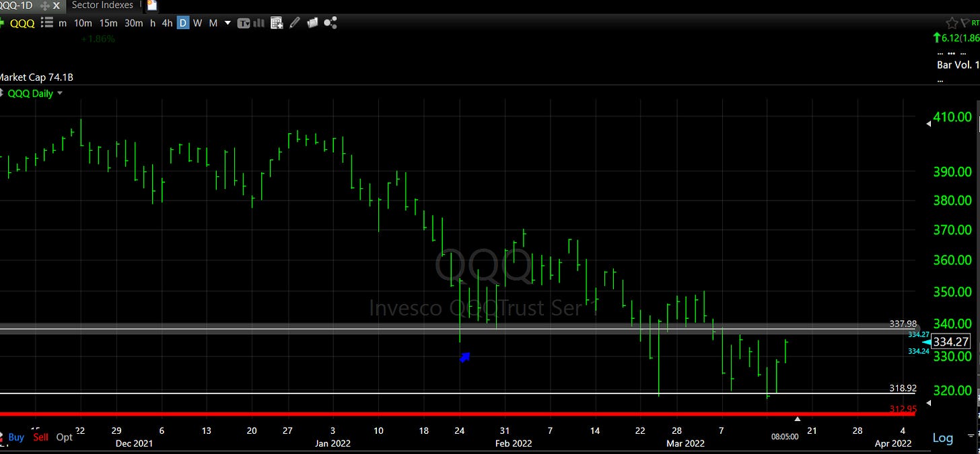The width and height of the screenshot is (980, 454).
Task: Toggle the Log scale button
Action: pyautogui.click(x=942, y=438)
